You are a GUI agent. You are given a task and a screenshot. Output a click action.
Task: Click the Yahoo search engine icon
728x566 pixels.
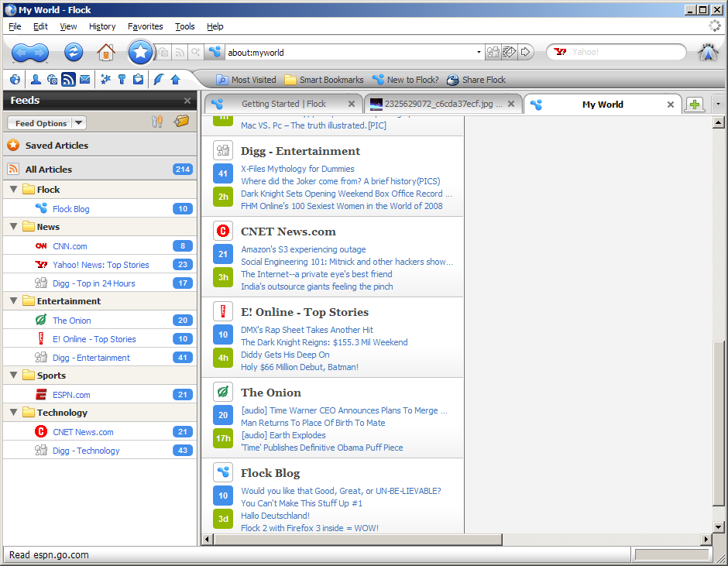tap(561, 52)
